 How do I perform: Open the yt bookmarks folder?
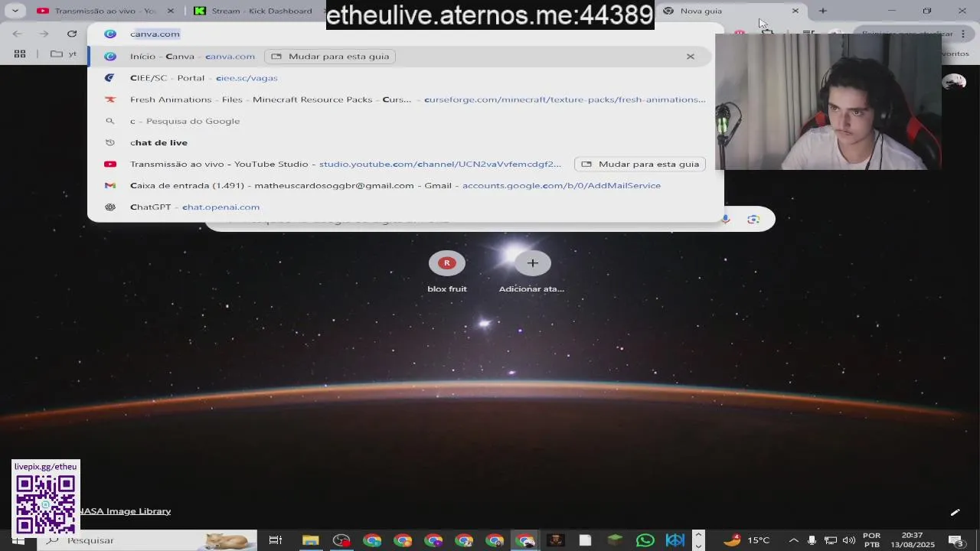pyautogui.click(x=64, y=54)
